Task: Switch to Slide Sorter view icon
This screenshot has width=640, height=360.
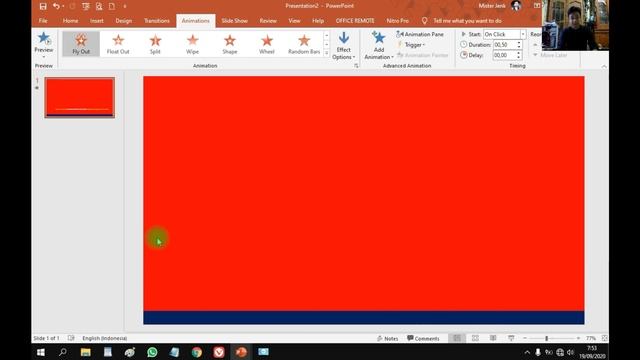Action: (x=475, y=338)
